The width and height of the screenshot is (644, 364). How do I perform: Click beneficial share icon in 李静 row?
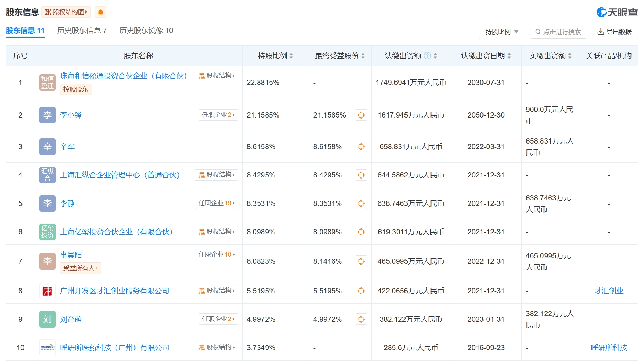pyautogui.click(x=361, y=203)
